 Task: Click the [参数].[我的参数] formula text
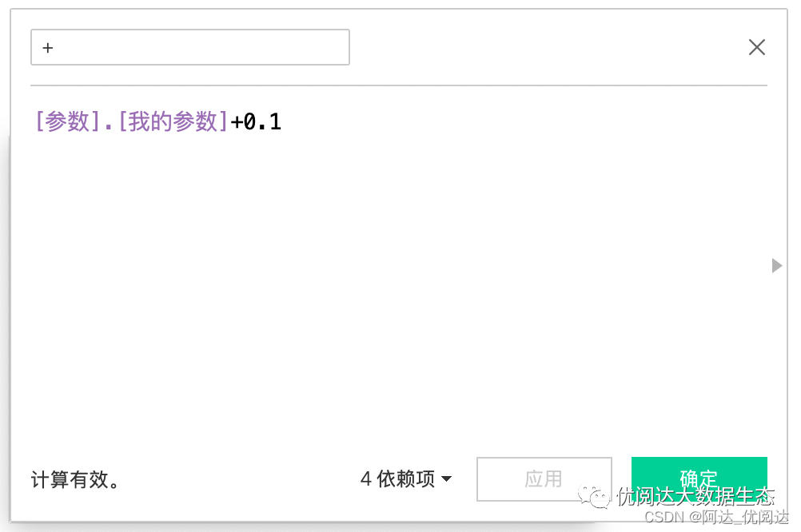coord(131,121)
